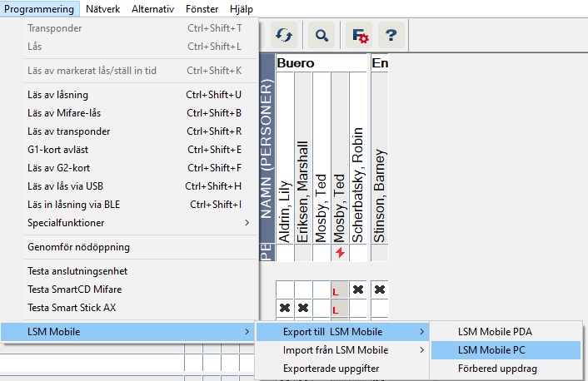Toggle the X cell under Scherbatsky, Robin
This screenshot has width=588, height=381.
coord(358,289)
